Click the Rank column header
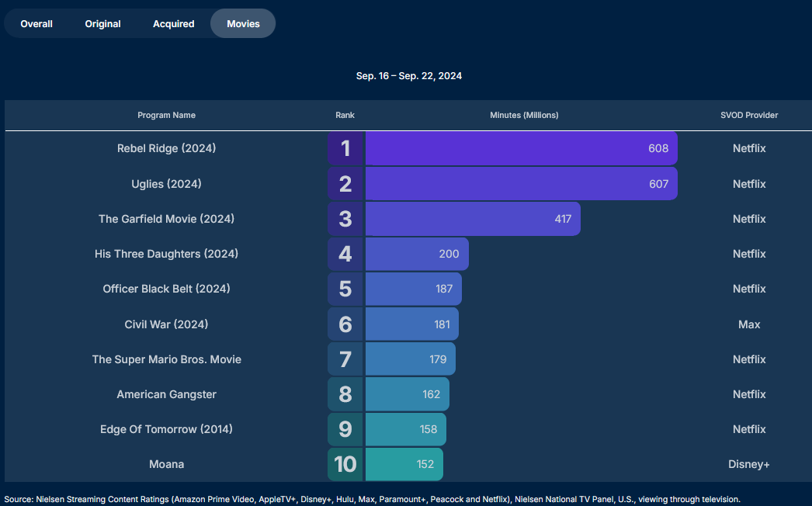The height and width of the screenshot is (506, 812). [x=345, y=115]
